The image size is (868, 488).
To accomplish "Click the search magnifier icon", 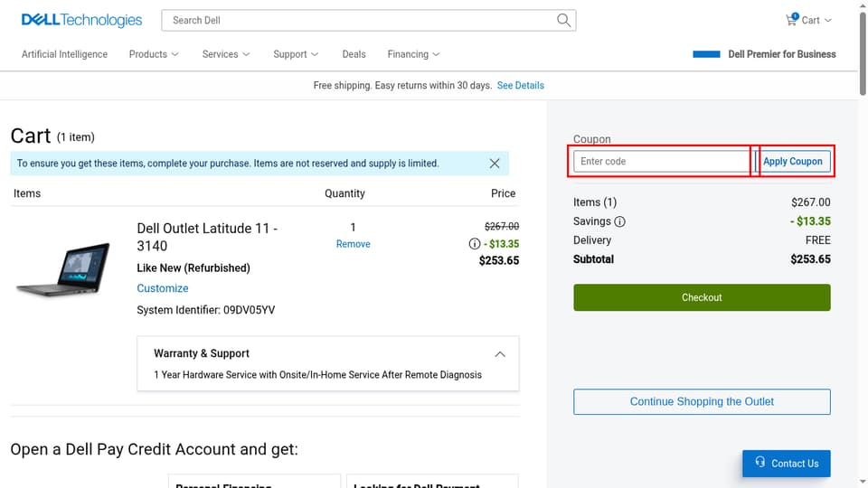I will [563, 21].
